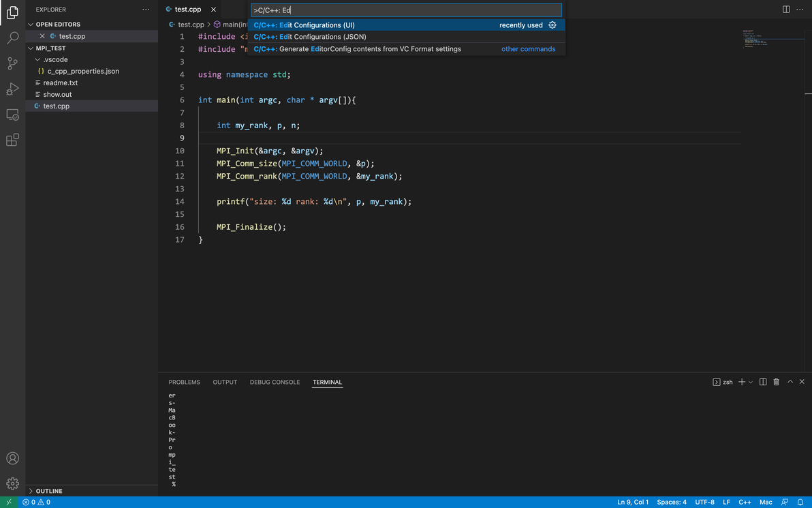Collapse the .vscode folder

click(x=92, y=59)
